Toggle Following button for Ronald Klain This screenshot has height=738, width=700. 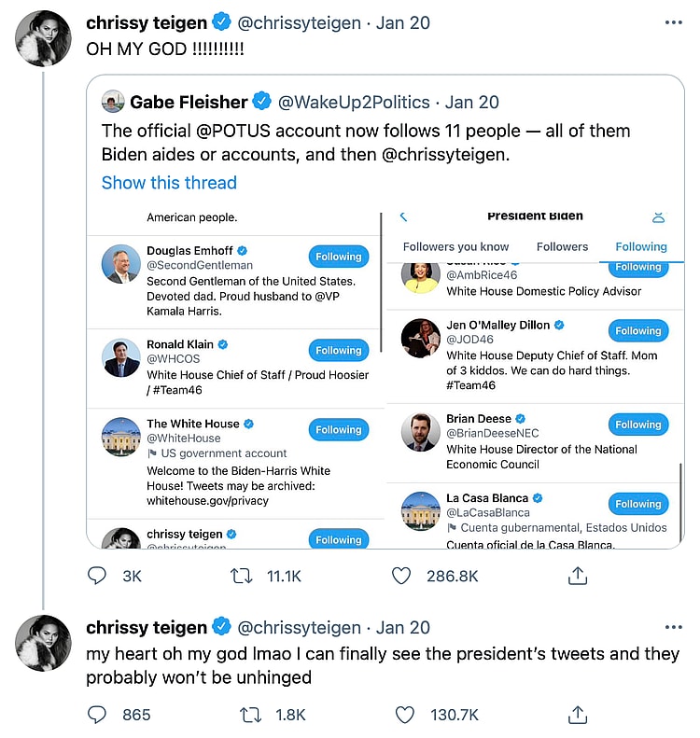click(x=338, y=350)
